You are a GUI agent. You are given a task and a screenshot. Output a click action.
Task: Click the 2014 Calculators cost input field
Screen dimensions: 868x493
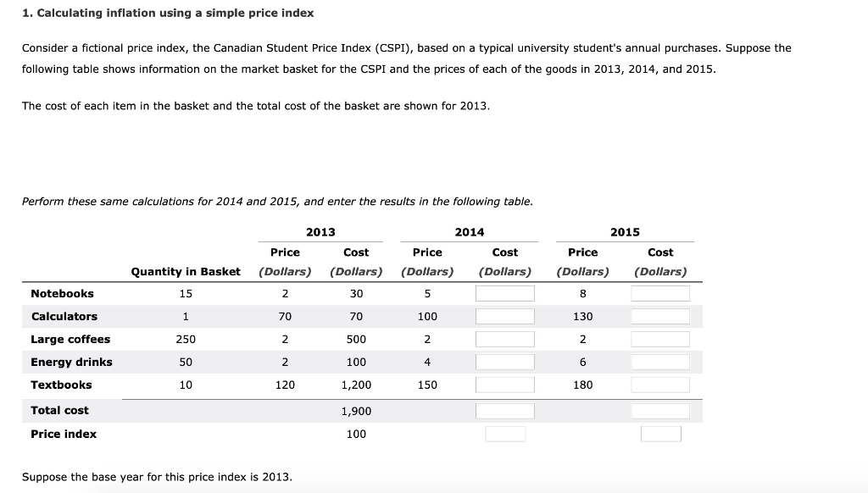(x=505, y=315)
